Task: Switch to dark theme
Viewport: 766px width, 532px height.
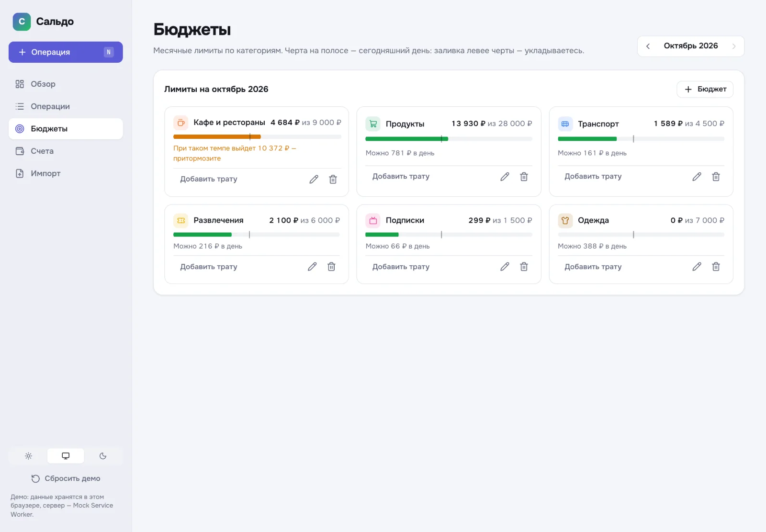Action: [x=103, y=456]
